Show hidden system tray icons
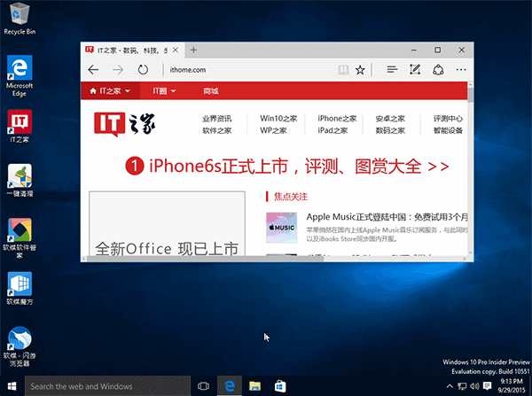 tap(450, 386)
